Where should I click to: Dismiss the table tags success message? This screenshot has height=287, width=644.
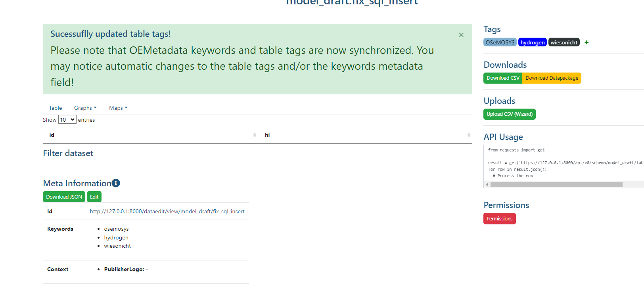coord(461,35)
